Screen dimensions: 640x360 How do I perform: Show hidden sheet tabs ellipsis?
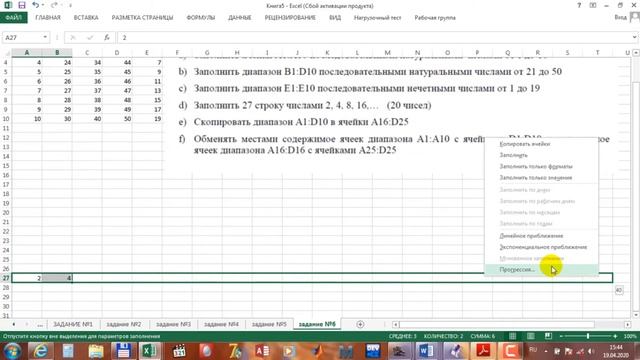tap(40, 324)
